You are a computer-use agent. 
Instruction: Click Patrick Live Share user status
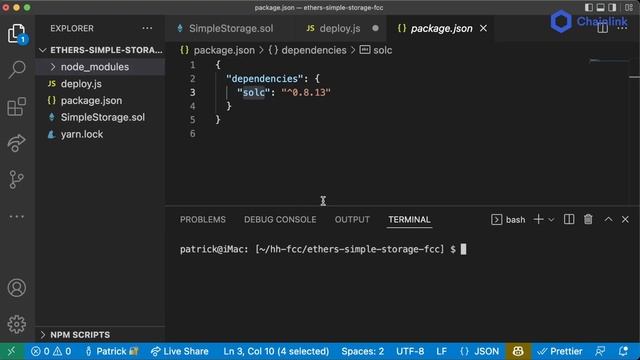111,351
